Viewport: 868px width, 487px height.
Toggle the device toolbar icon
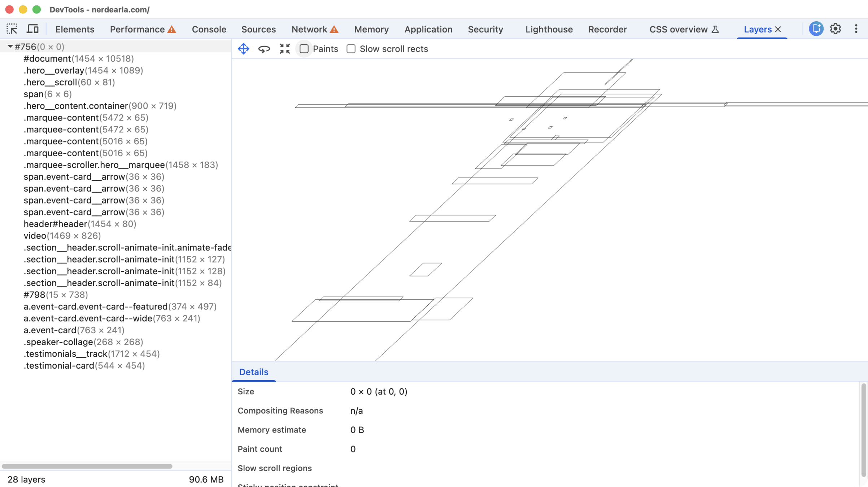coord(32,29)
